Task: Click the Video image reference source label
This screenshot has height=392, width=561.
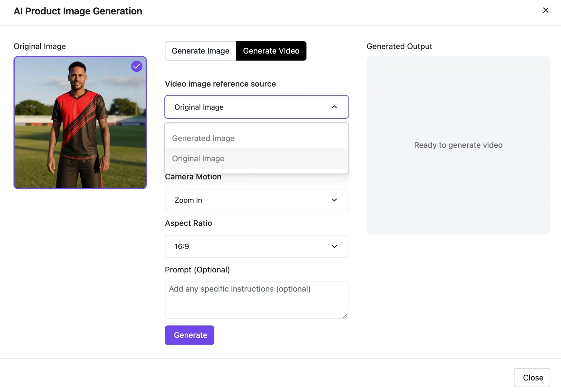Action: pos(220,84)
